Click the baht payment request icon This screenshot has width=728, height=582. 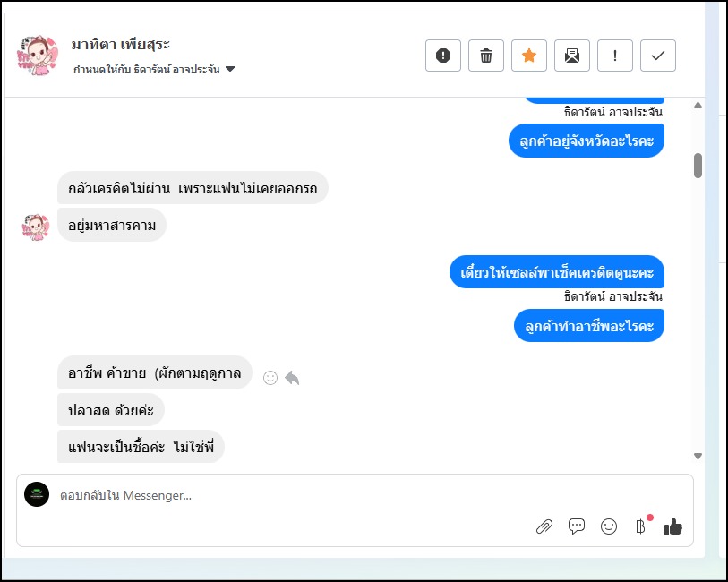[x=640, y=526]
